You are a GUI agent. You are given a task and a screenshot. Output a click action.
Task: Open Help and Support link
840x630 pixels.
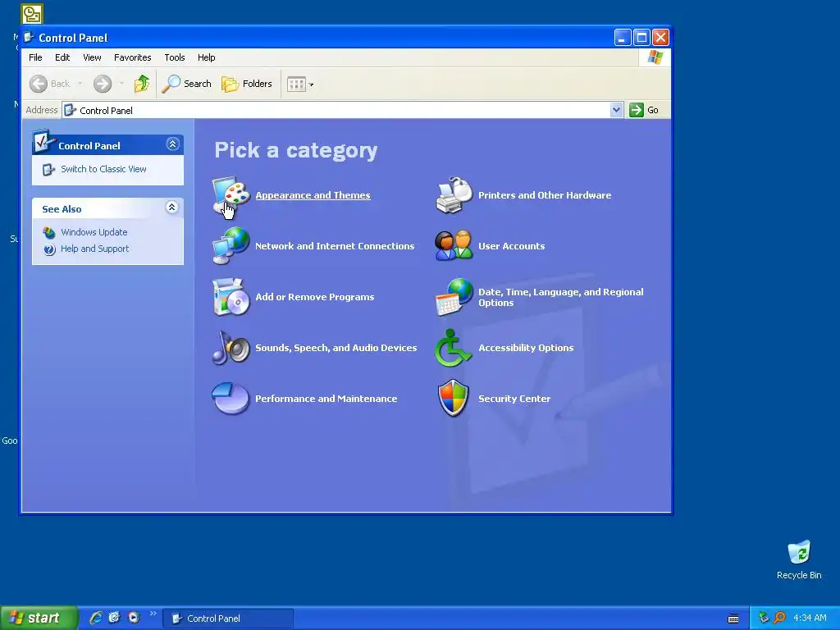[x=95, y=249]
